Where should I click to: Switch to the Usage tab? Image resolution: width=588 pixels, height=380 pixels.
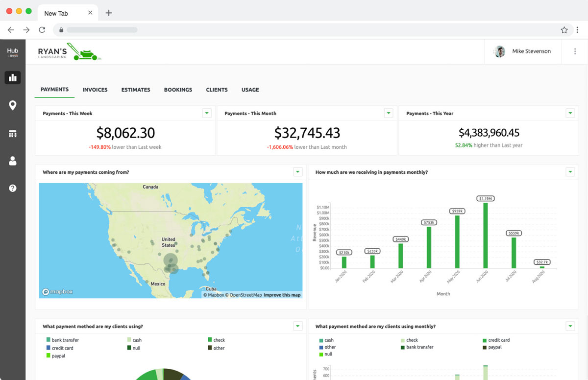tap(250, 90)
